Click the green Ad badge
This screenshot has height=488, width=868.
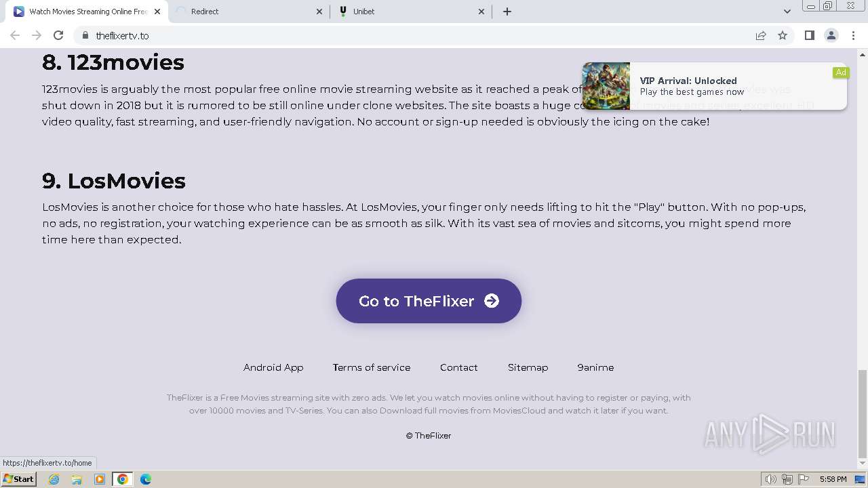point(840,73)
